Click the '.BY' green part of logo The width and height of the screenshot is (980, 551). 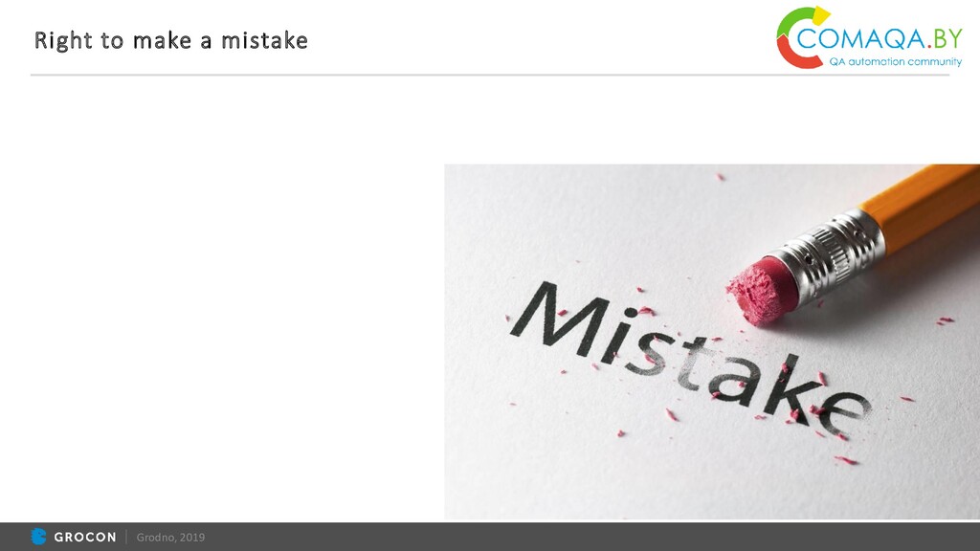pos(945,38)
